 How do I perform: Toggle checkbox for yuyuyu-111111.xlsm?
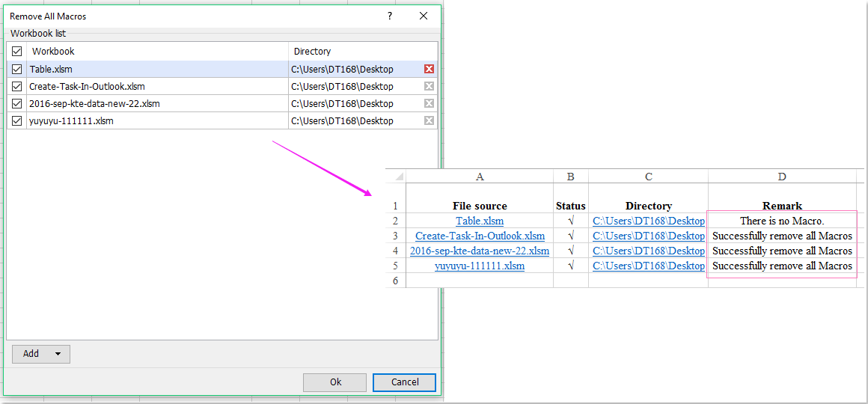(16, 120)
